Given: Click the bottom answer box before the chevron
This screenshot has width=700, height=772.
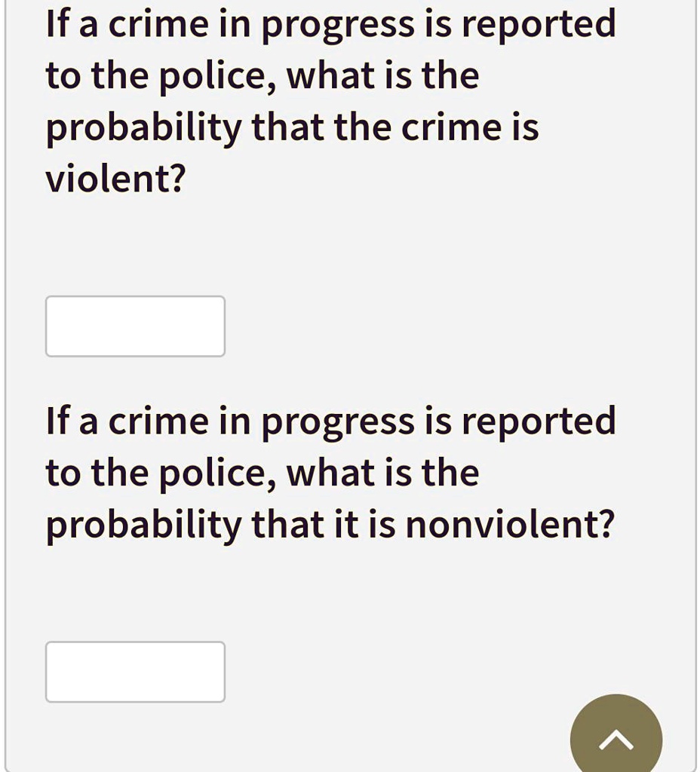Looking at the screenshot, I should click(135, 672).
